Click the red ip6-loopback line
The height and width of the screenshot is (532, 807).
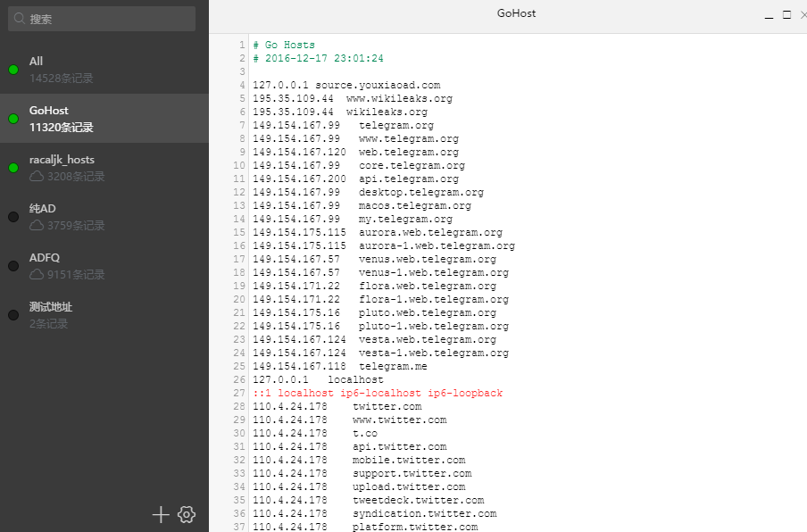point(378,393)
